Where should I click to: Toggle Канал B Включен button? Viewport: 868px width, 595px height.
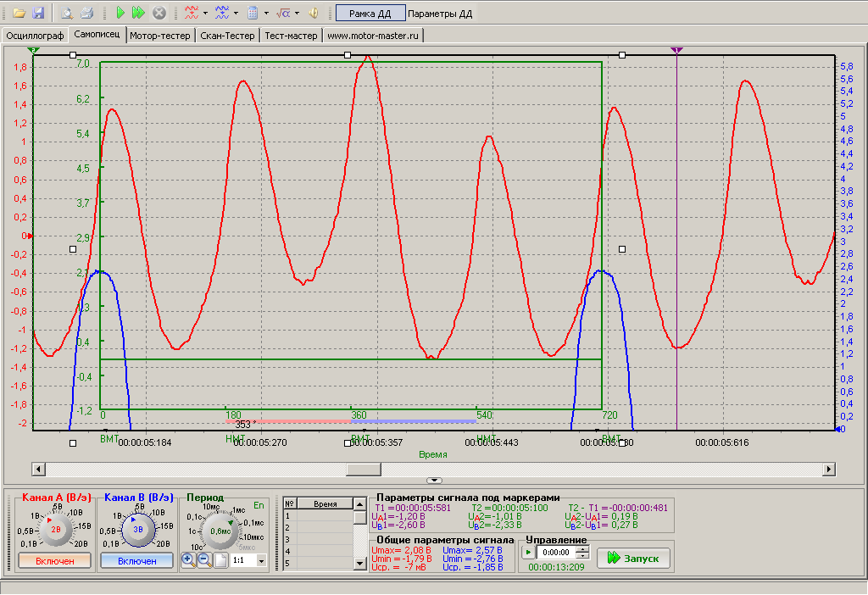pyautogui.click(x=136, y=560)
